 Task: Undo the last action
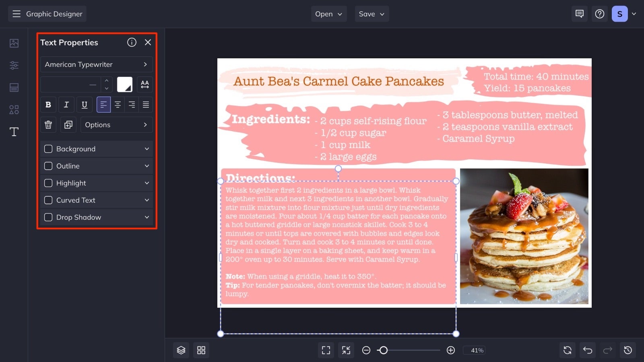coord(587,350)
